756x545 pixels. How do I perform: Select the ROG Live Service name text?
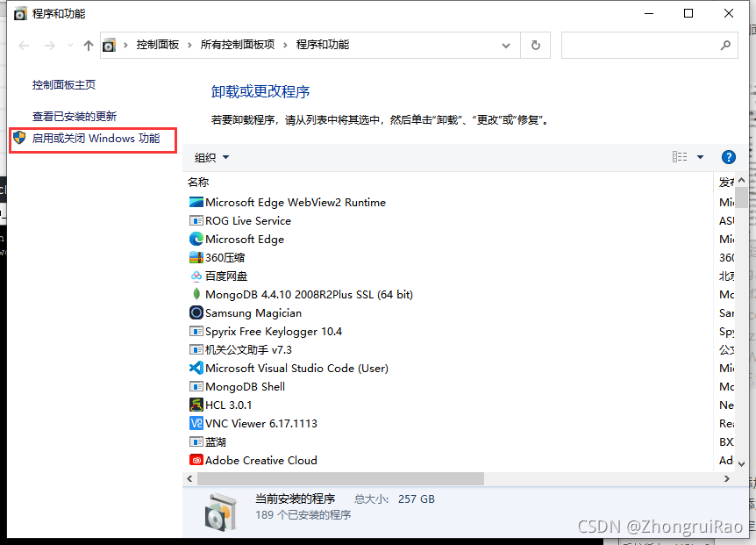[248, 220]
